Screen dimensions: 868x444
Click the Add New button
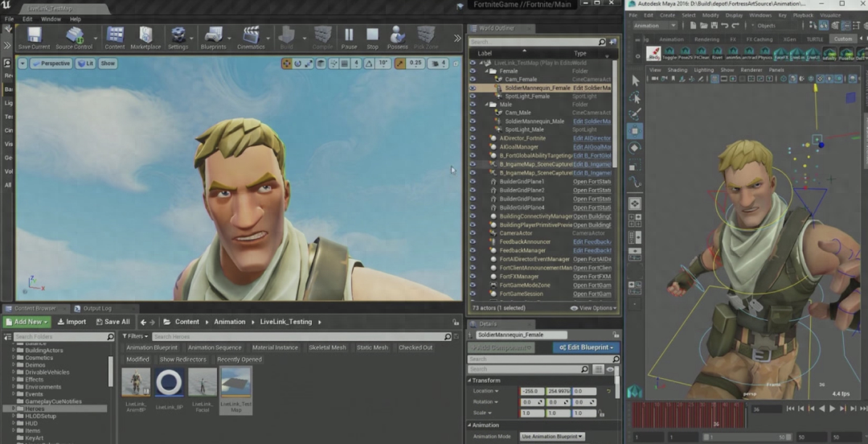[x=27, y=322]
